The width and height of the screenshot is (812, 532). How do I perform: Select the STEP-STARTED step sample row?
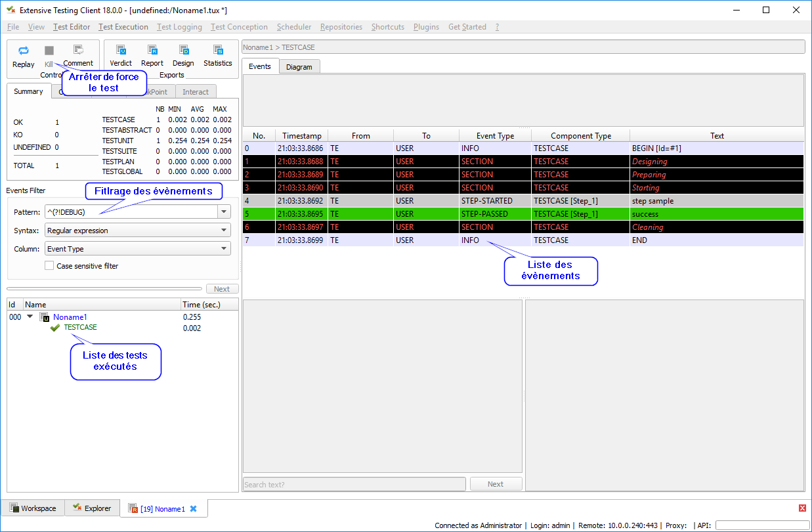tap(523, 201)
